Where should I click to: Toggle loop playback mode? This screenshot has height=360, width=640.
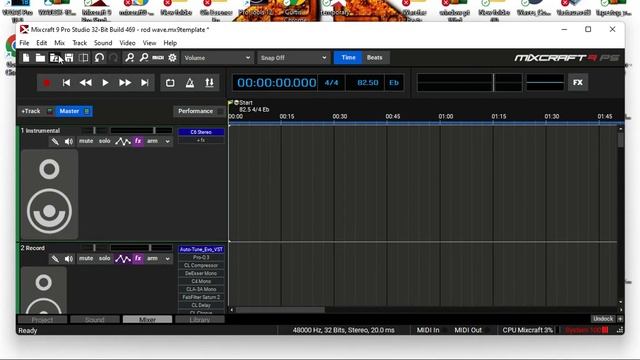tap(170, 83)
